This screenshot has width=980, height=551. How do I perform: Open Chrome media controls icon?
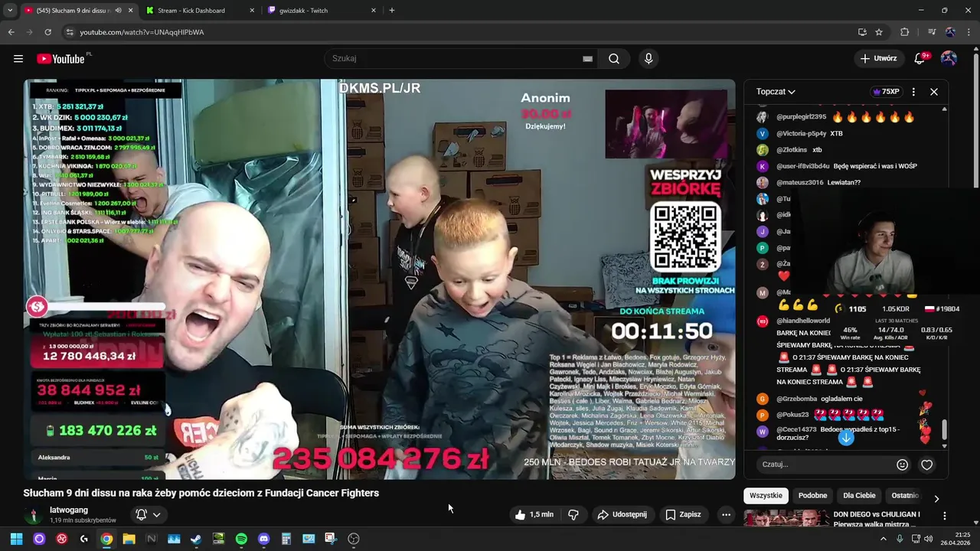932,32
